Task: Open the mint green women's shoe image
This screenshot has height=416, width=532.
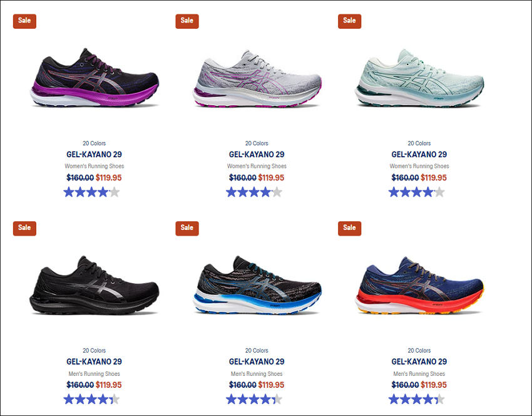Action: tap(419, 78)
